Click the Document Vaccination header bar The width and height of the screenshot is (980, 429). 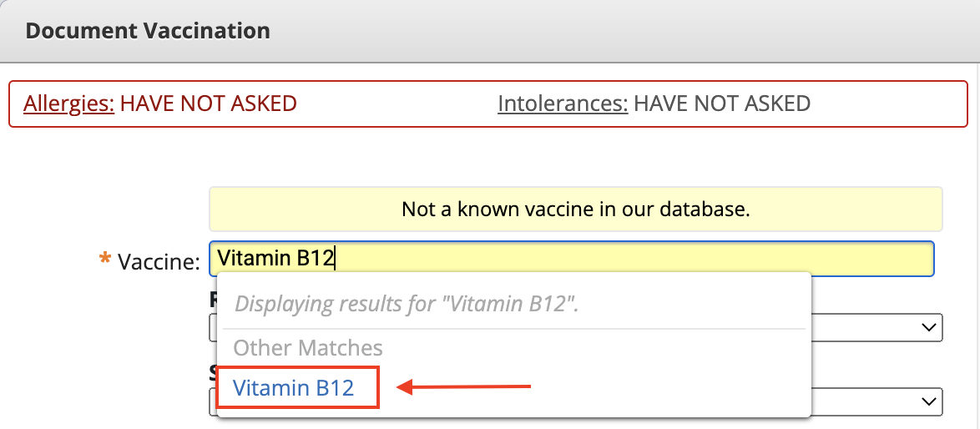pos(490,32)
